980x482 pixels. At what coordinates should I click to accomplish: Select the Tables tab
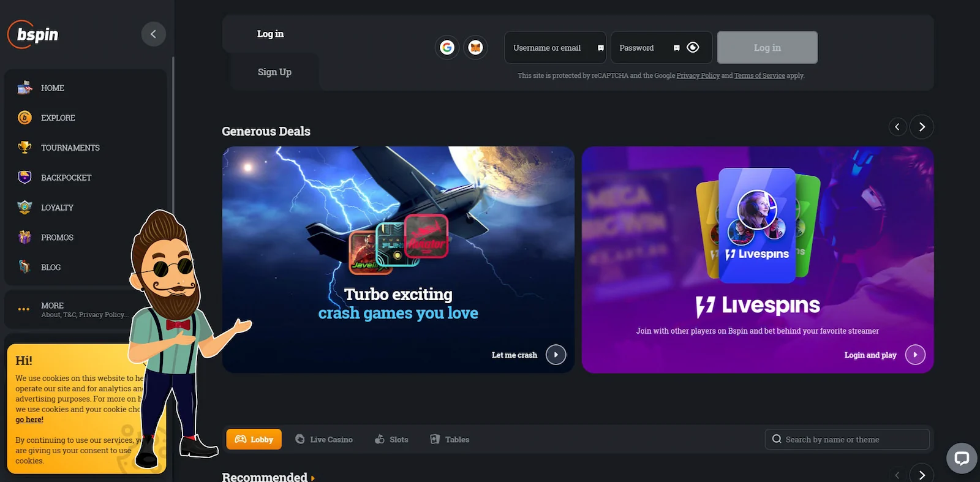coord(450,439)
